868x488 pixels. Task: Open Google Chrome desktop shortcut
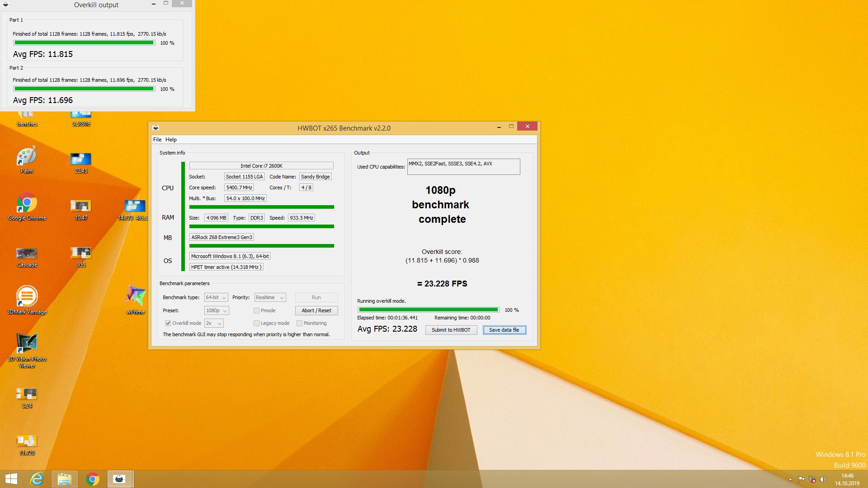[x=27, y=206]
